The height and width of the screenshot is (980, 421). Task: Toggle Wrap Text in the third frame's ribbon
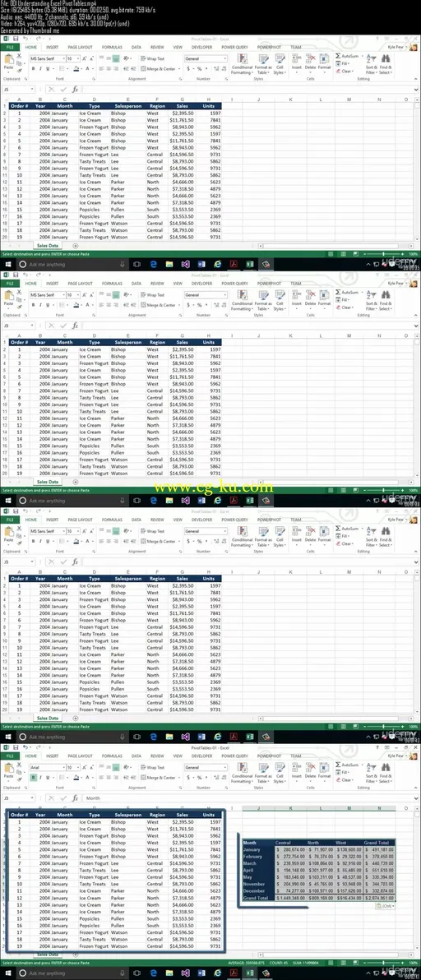[153, 530]
